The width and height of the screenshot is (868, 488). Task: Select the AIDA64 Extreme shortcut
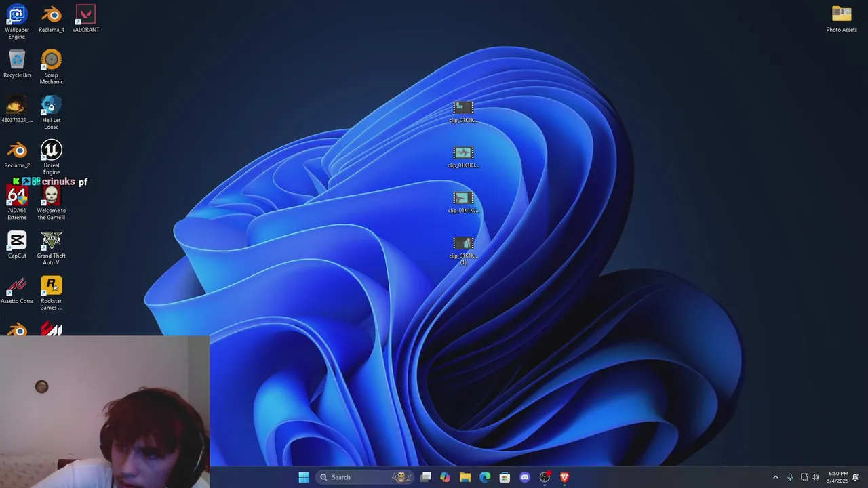pos(17,203)
